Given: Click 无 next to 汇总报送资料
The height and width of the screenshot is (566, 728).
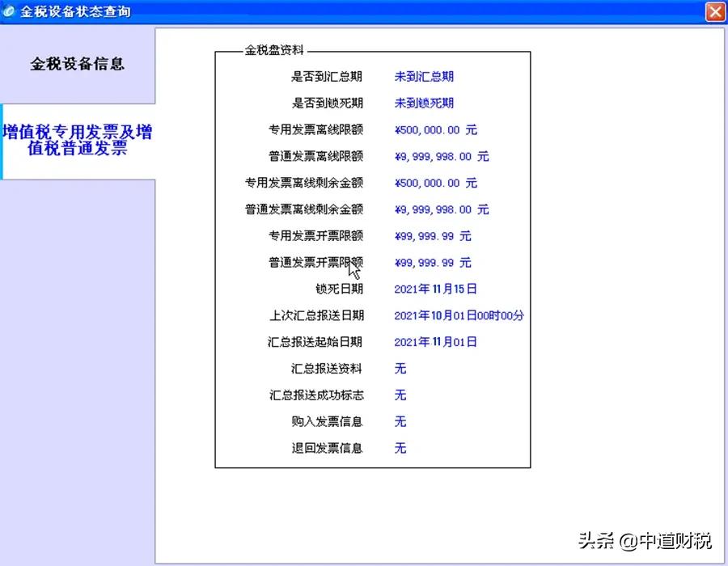Looking at the screenshot, I should tap(400, 368).
